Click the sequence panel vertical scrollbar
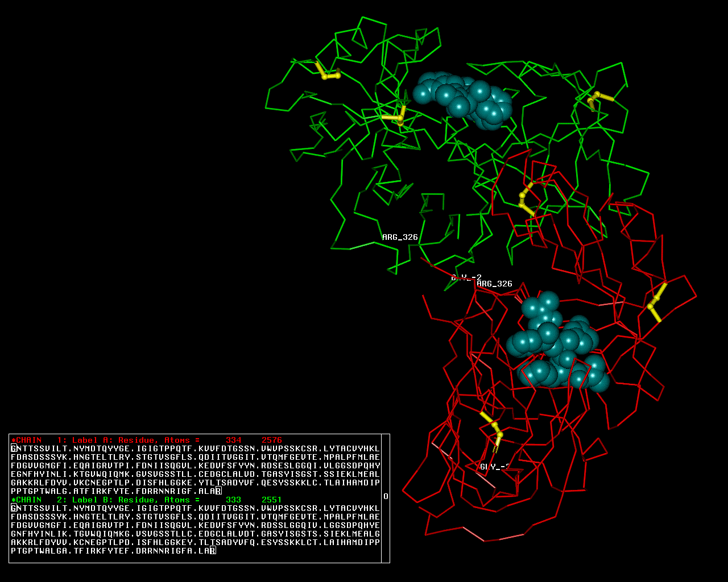The height and width of the screenshot is (582, 728). point(386,496)
